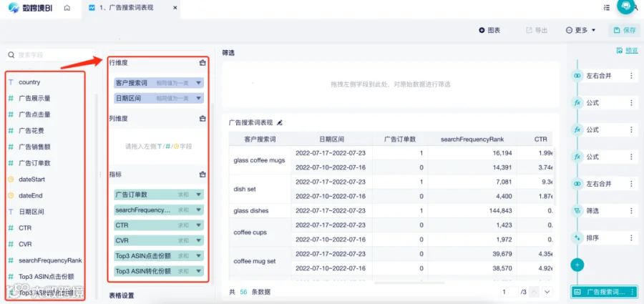Open options for the 筛选 step
Screen dimensions: 644x304
click(x=631, y=211)
